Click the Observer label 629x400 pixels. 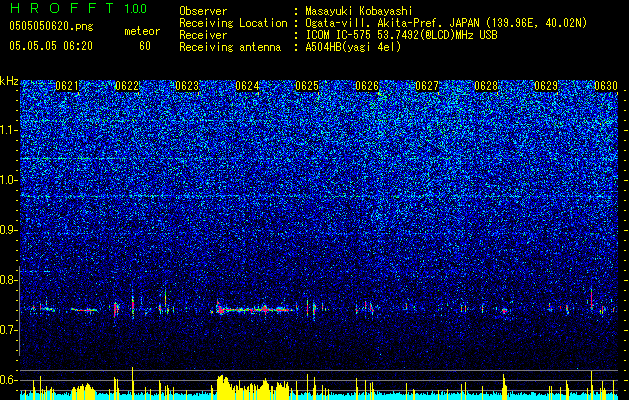coord(203,11)
